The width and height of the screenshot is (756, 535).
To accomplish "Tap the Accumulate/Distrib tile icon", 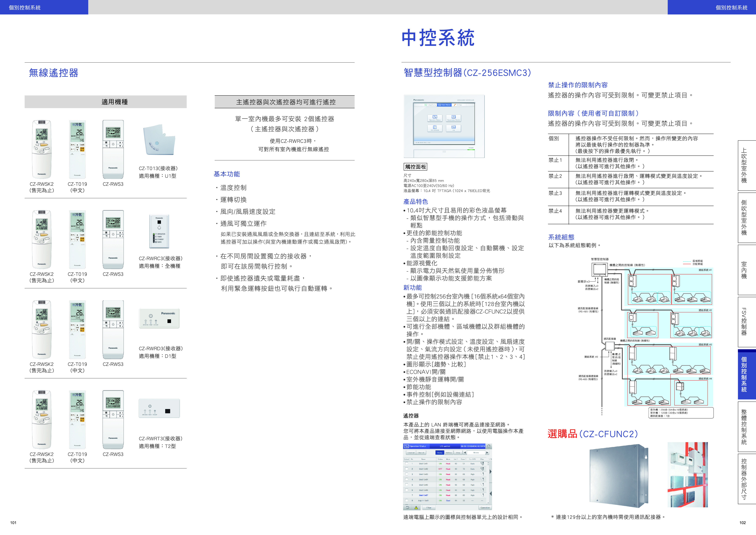I will pos(453,117).
